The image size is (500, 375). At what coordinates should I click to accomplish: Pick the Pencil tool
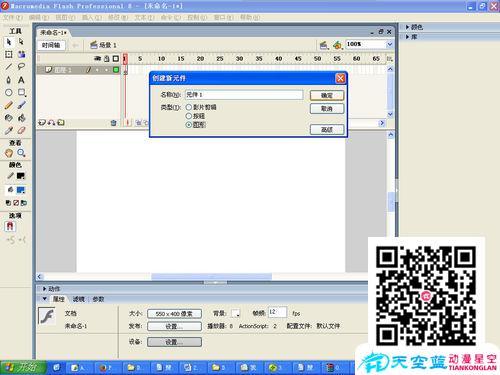click(x=9, y=105)
